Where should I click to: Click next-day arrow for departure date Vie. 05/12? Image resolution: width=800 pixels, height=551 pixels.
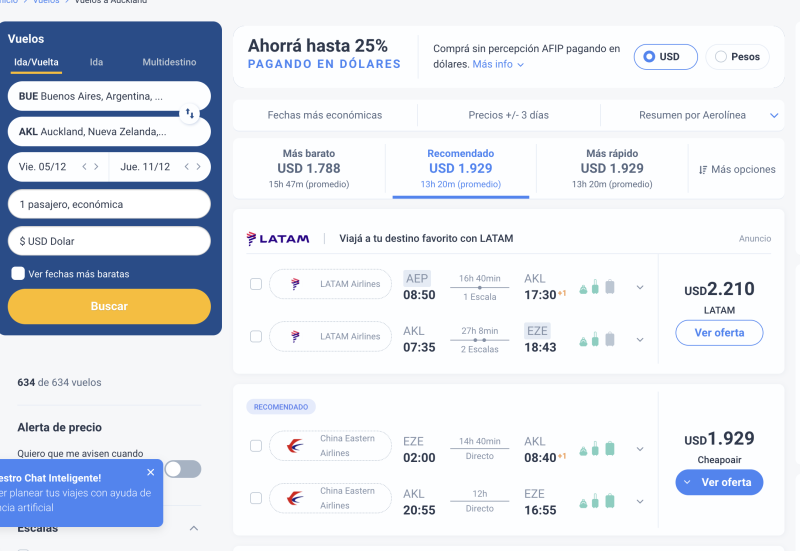point(97,167)
